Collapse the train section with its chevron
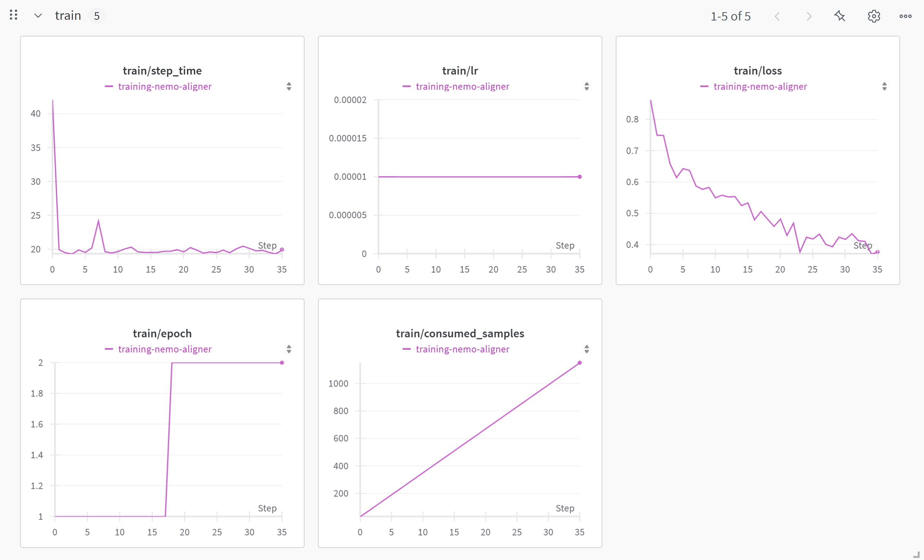The image size is (924, 560). (x=38, y=16)
